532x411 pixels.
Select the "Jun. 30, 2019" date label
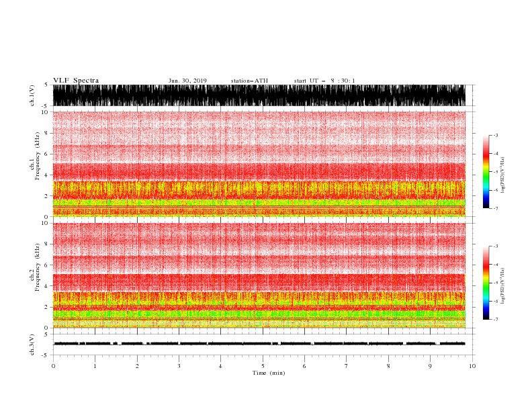tap(187, 81)
